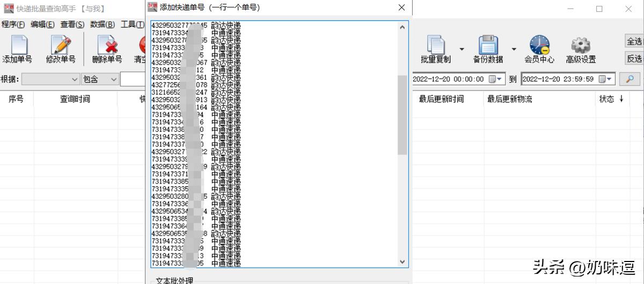The width and height of the screenshot is (644, 284).
Task: Expand the 批量复制 dropdown arrow
Action: point(462,49)
